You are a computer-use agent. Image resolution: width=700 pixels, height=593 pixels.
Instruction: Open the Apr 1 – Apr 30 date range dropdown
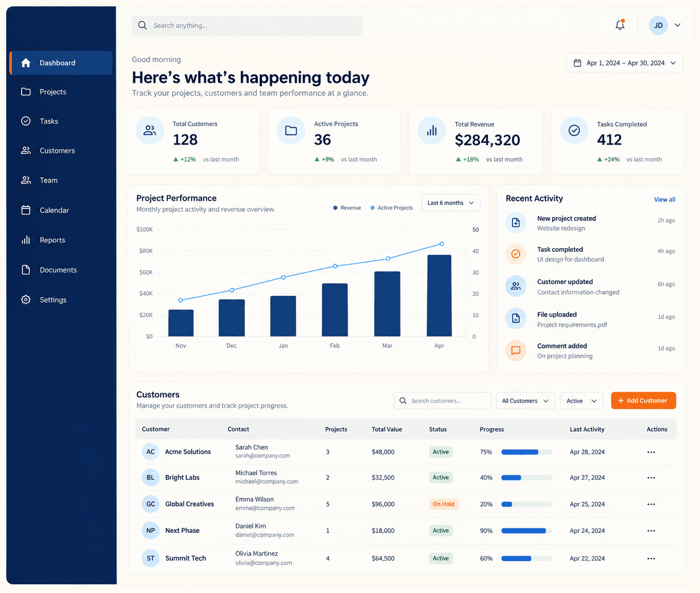coord(625,63)
